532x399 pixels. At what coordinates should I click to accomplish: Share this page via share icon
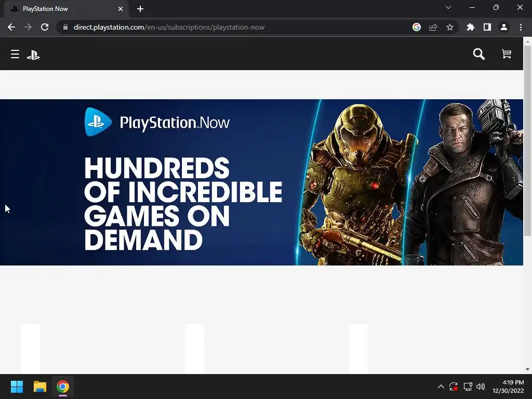(x=433, y=27)
